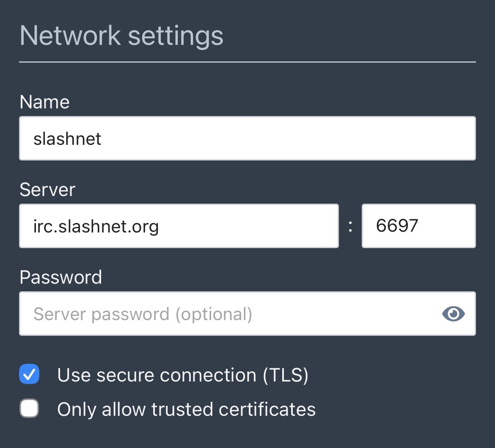Click the "Network settings" heading
The image size is (495, 448).
121,36
